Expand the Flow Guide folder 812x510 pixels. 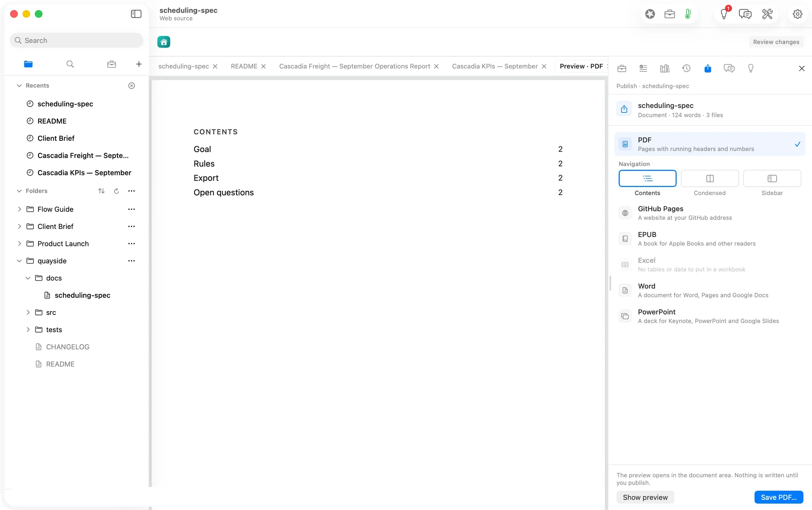(x=19, y=209)
